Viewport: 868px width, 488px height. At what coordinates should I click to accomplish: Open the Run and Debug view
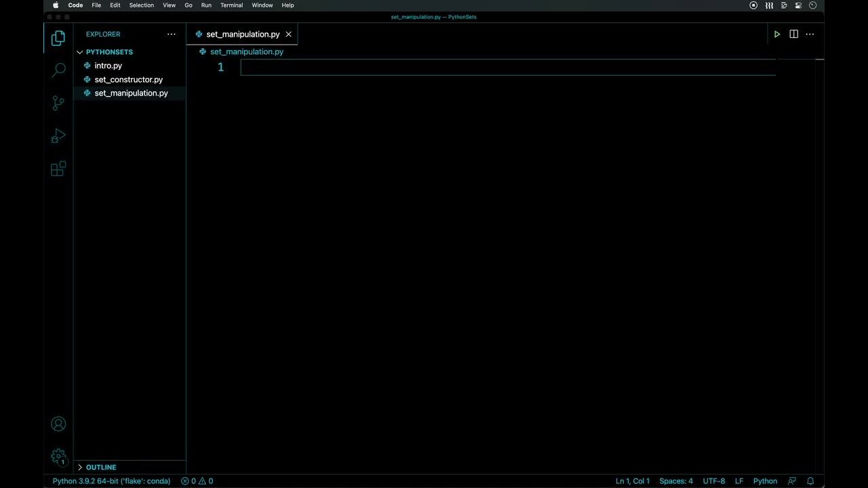click(x=58, y=136)
